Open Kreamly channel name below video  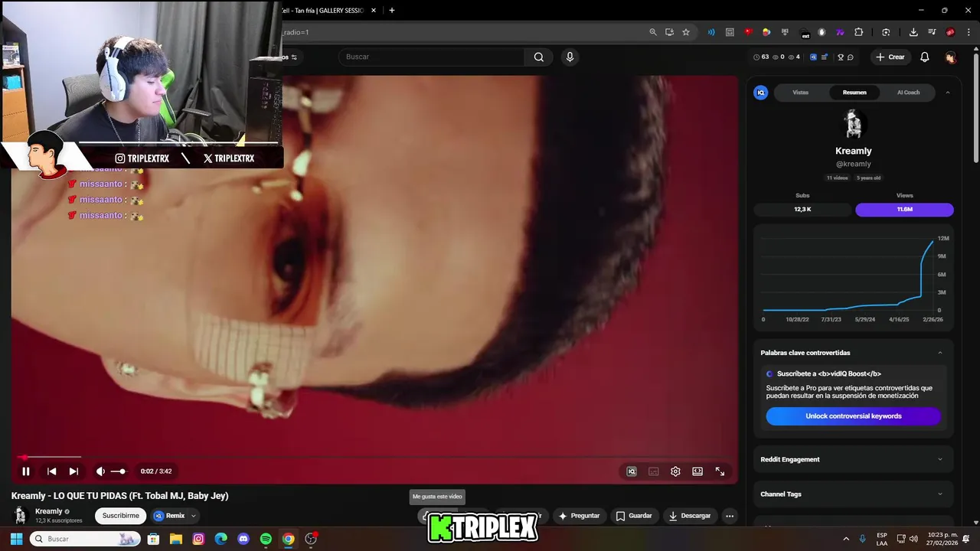(49, 511)
